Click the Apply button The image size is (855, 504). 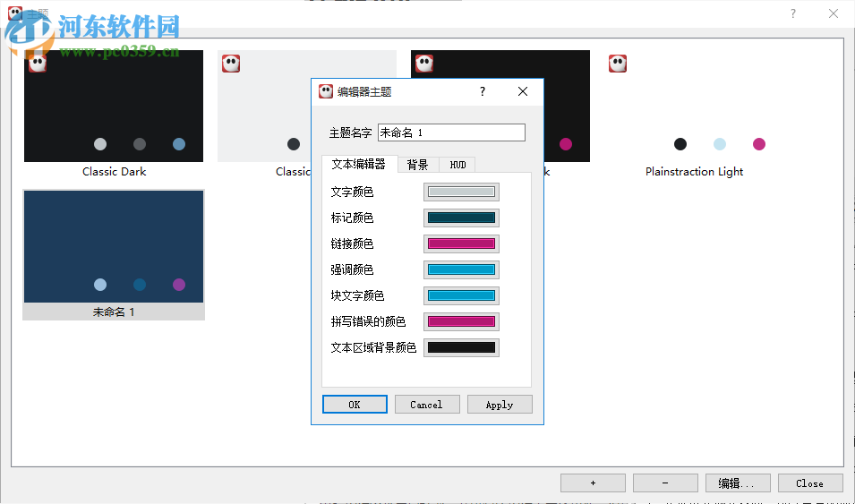coord(500,404)
